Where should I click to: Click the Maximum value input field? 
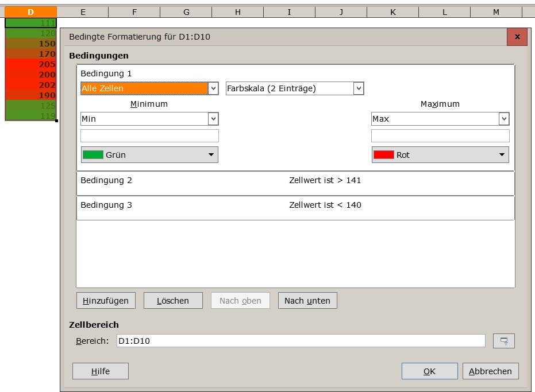[x=440, y=136]
